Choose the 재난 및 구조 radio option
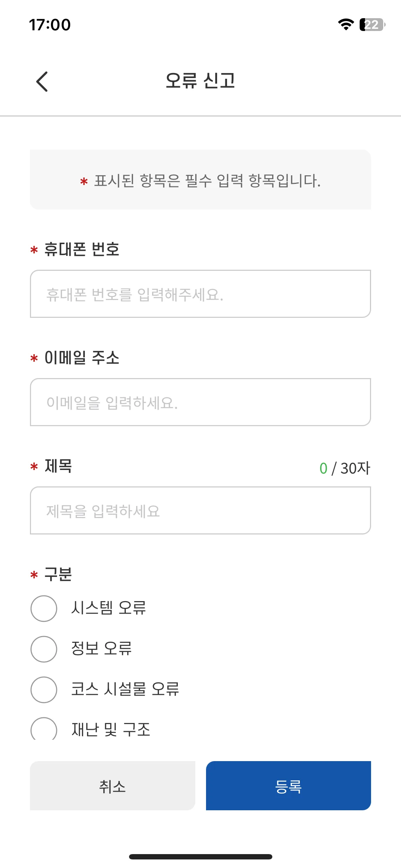Image resolution: width=401 pixels, height=868 pixels. tap(44, 729)
